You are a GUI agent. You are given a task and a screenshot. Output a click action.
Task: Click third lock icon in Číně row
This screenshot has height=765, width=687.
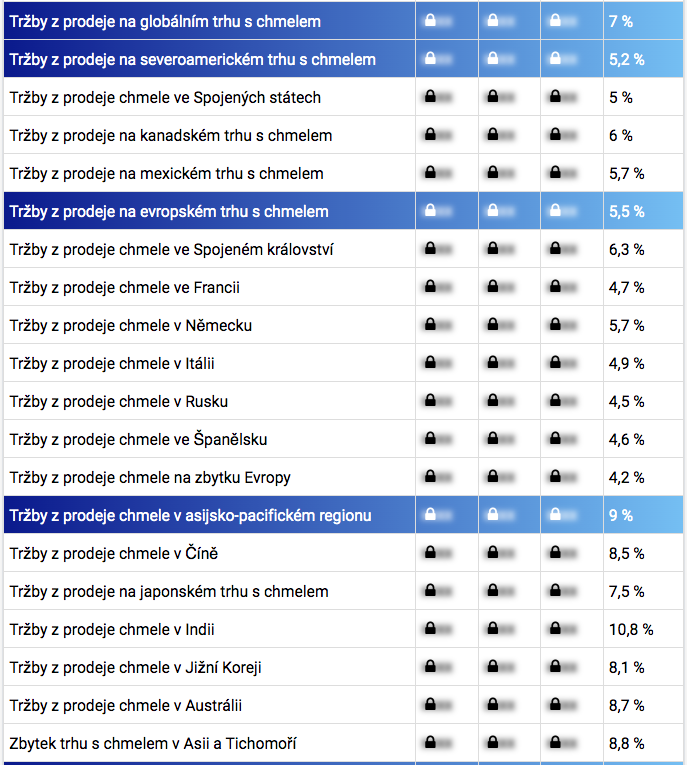point(554,553)
